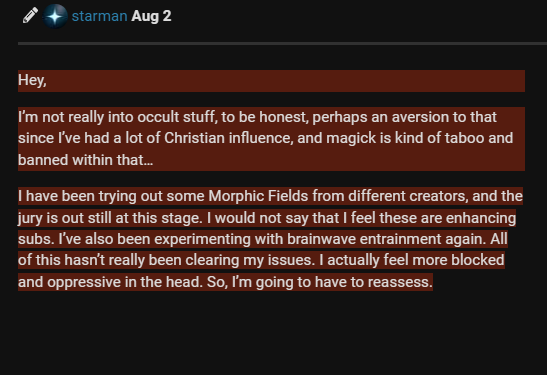The width and height of the screenshot is (547, 375).
Task: Click the Aug 2 post date
Action: point(151,16)
